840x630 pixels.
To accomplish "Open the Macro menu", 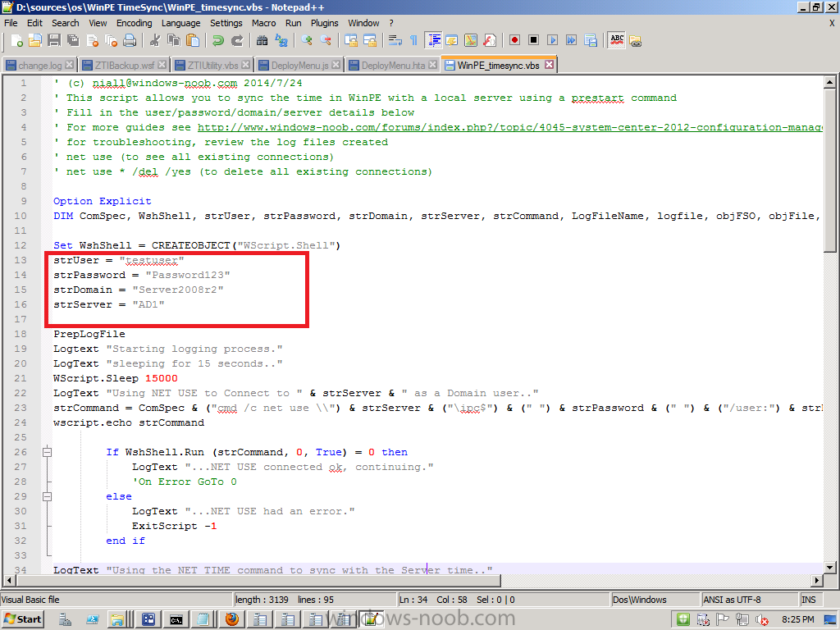I will 263,23.
